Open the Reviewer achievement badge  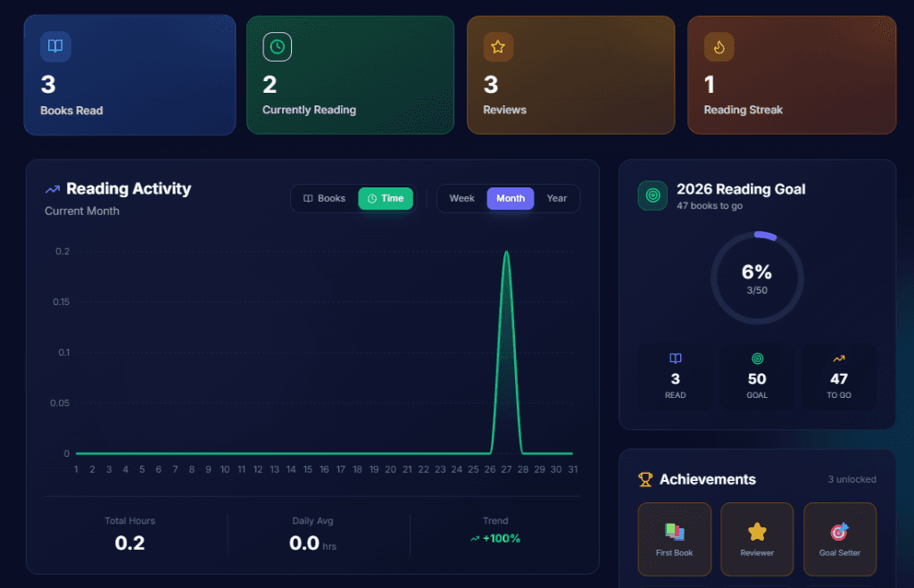point(757,539)
